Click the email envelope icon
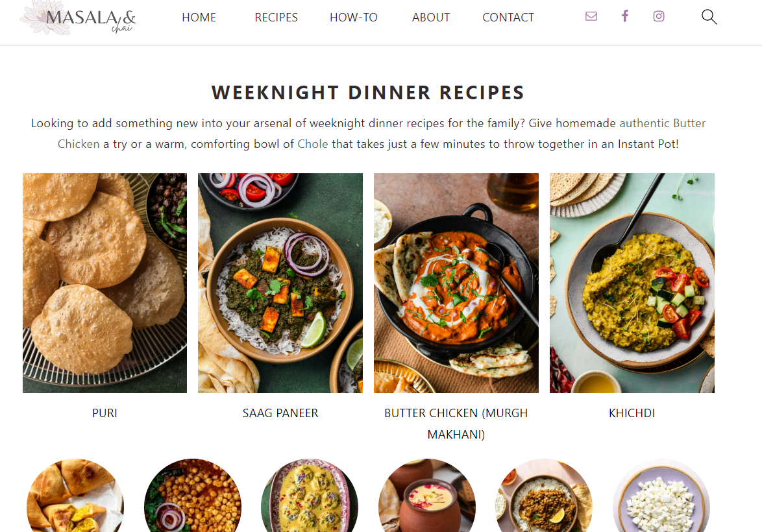The height and width of the screenshot is (532, 762). click(591, 16)
